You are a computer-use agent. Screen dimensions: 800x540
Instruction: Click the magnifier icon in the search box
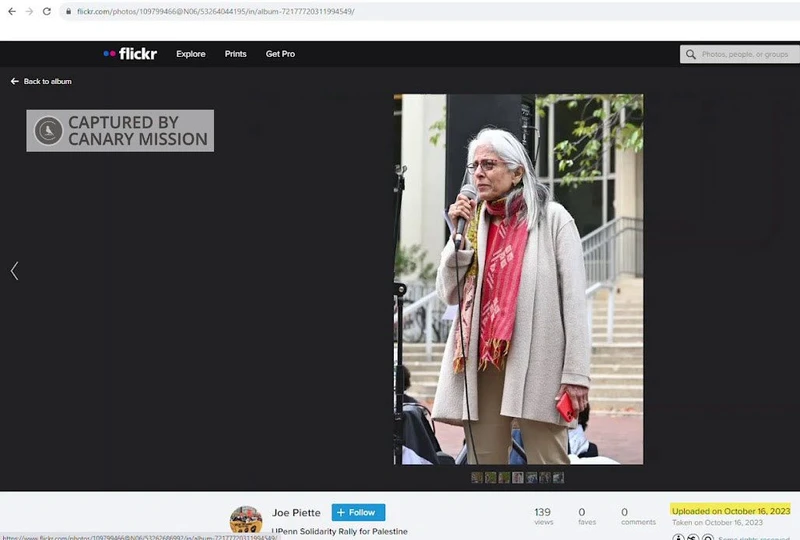(x=691, y=54)
